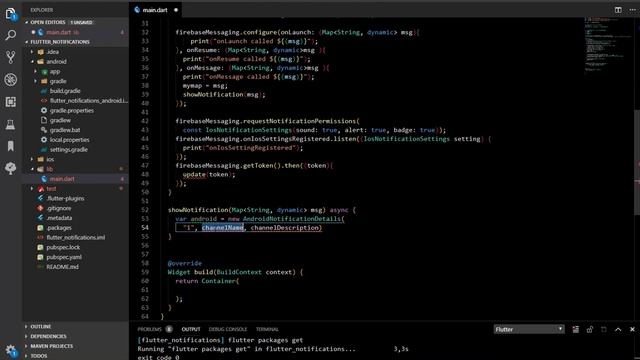
Task: Open local.properties file
Action: click(x=69, y=140)
